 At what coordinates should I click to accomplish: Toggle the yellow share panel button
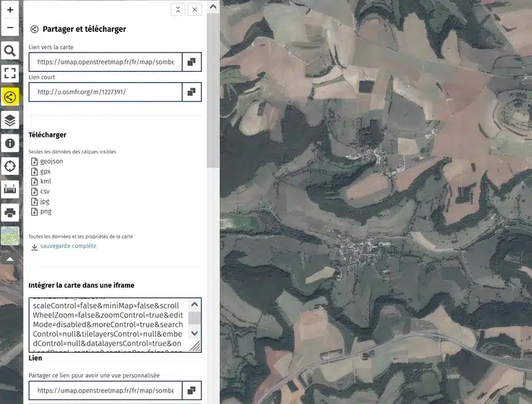point(10,97)
